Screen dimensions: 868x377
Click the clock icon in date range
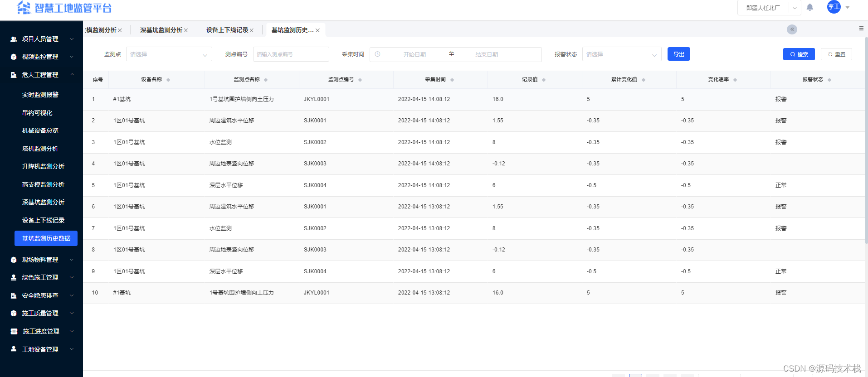pyautogui.click(x=377, y=54)
